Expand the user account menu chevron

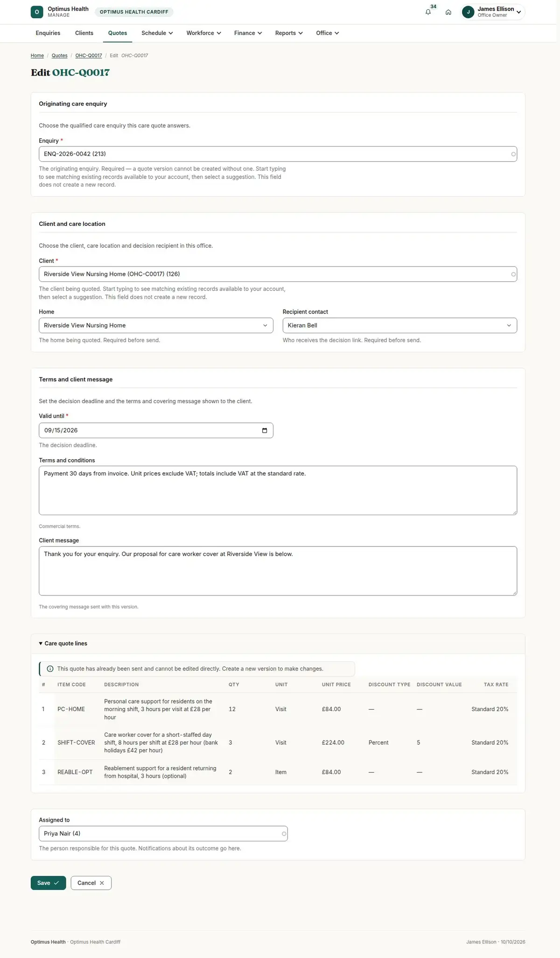518,12
